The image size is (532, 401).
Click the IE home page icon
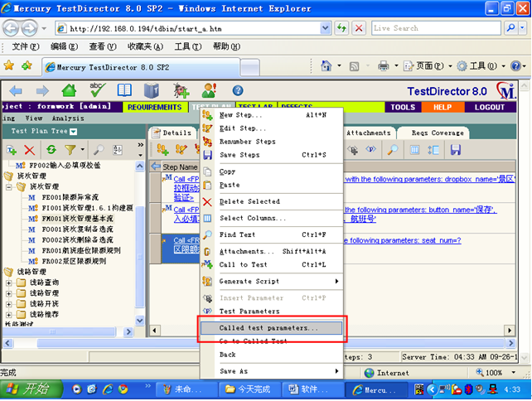click(x=326, y=65)
